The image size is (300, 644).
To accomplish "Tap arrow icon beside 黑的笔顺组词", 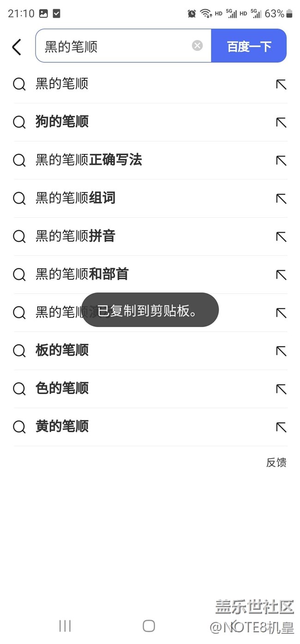I will 281,199.
